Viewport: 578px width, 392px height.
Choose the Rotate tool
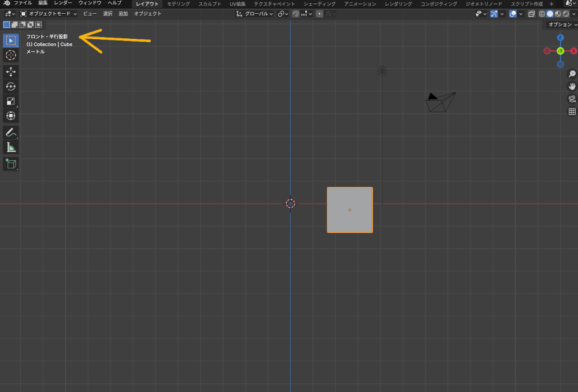tap(11, 86)
